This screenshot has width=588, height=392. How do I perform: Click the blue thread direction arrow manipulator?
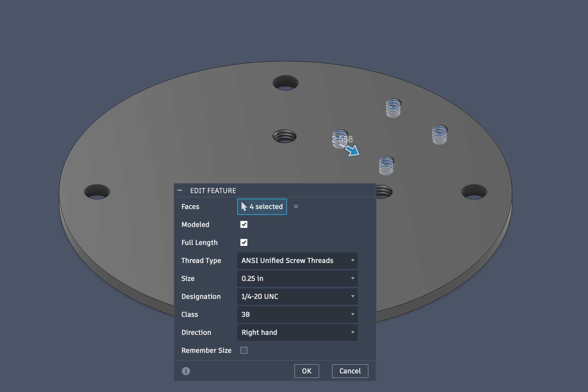pos(353,150)
